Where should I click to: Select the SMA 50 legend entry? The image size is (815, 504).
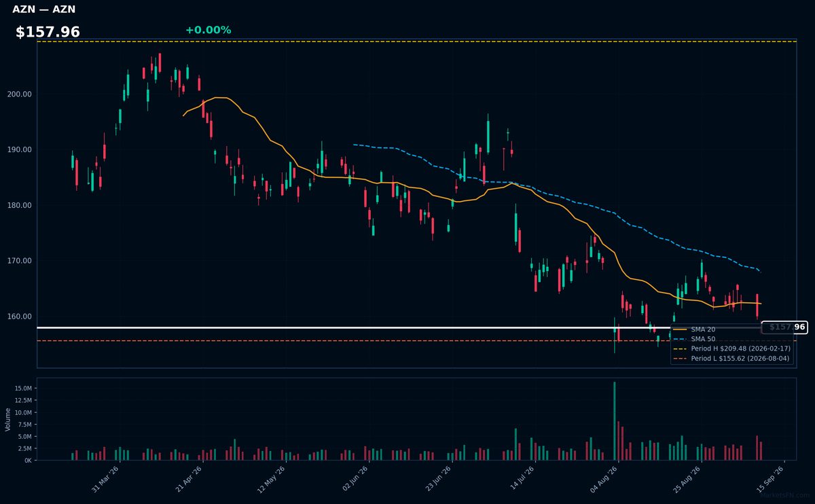pos(693,339)
